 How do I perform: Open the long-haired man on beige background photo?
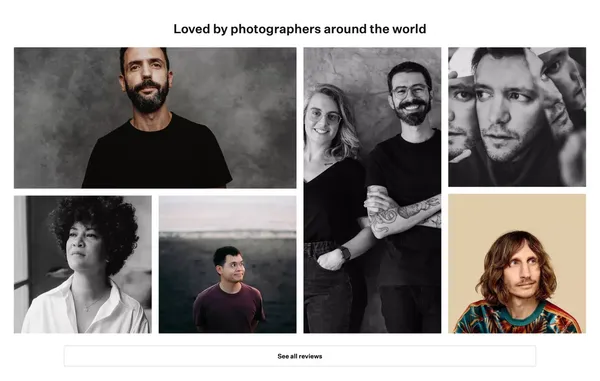point(517,264)
